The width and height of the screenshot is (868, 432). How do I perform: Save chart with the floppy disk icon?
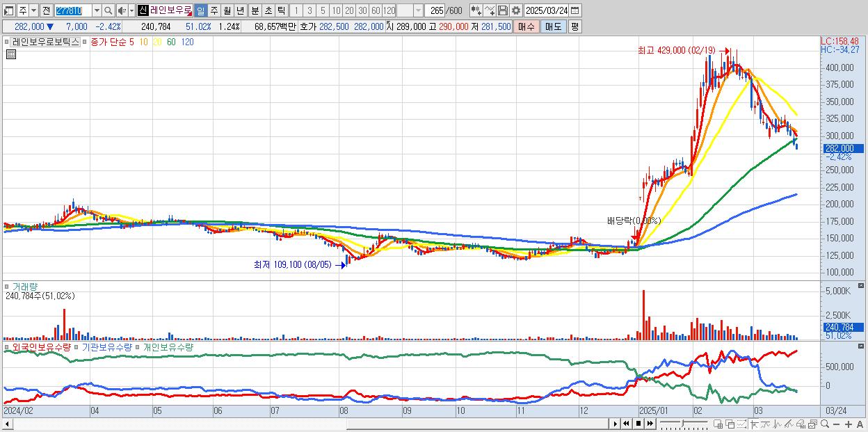[503, 10]
